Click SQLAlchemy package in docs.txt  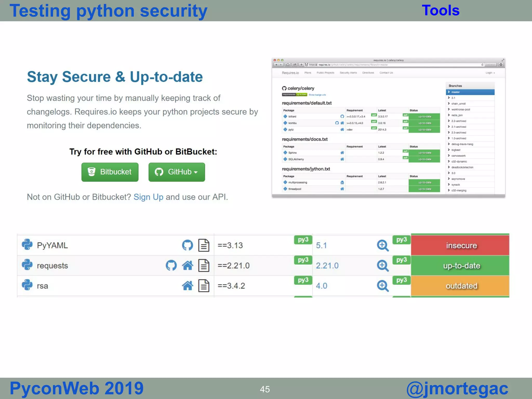click(296, 159)
